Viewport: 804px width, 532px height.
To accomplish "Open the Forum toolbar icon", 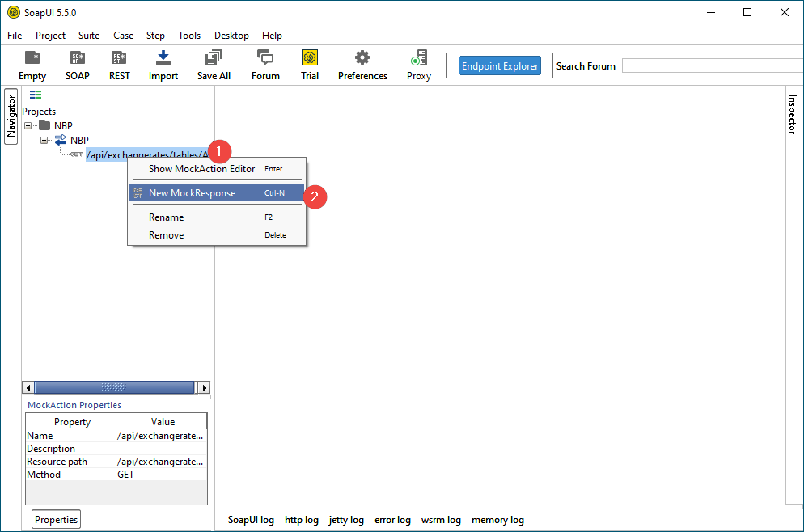I will coord(265,58).
